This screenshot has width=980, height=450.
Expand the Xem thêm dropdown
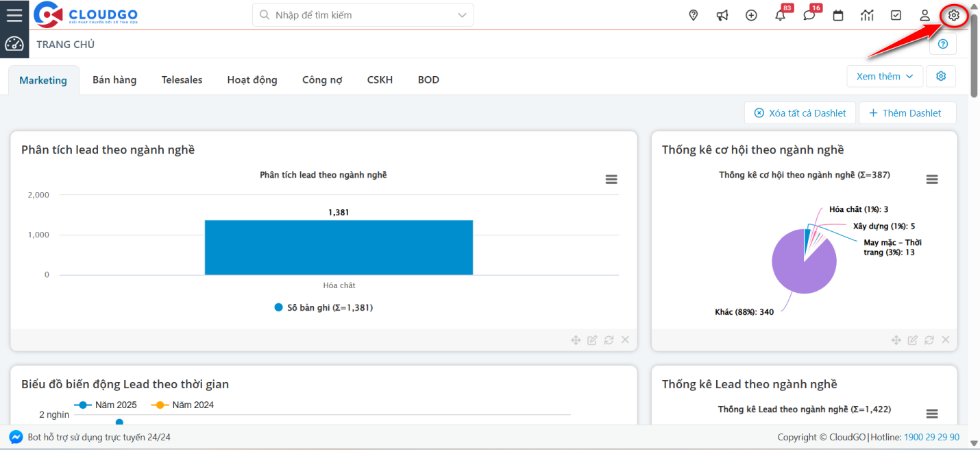tap(884, 76)
